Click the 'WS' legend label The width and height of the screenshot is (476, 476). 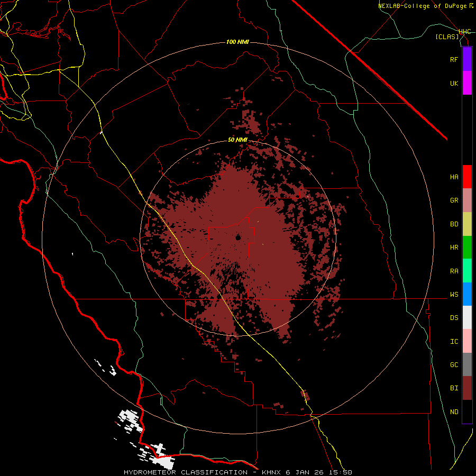tap(454, 295)
